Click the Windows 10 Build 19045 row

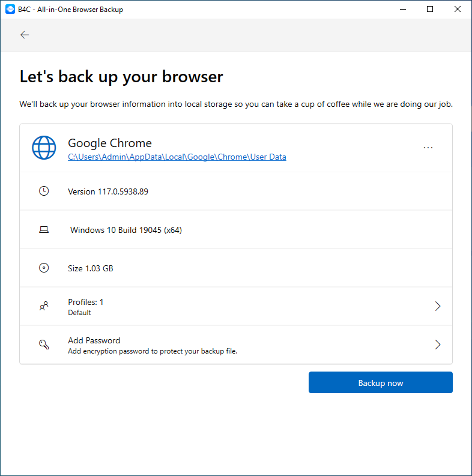pyautogui.click(x=236, y=230)
